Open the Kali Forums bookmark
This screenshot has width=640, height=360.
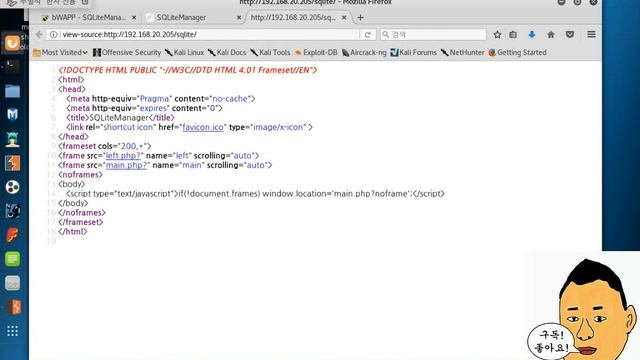(x=413, y=53)
